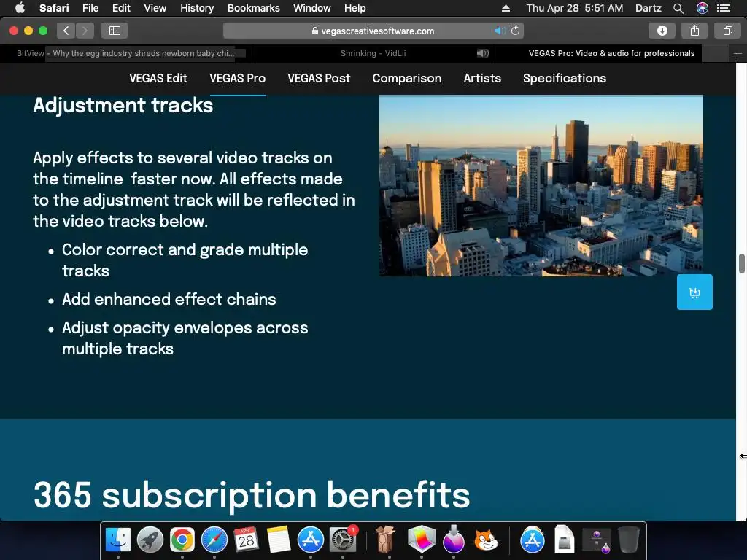Mute the Shrinking - VidLii tab audio
The width and height of the screenshot is (747, 560).
(x=483, y=53)
